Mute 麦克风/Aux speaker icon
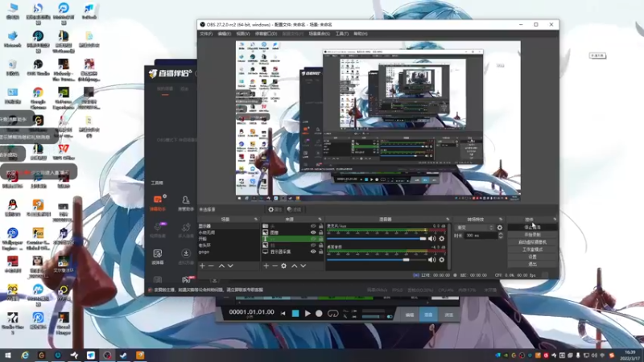This screenshot has width=644, height=362. point(431,238)
